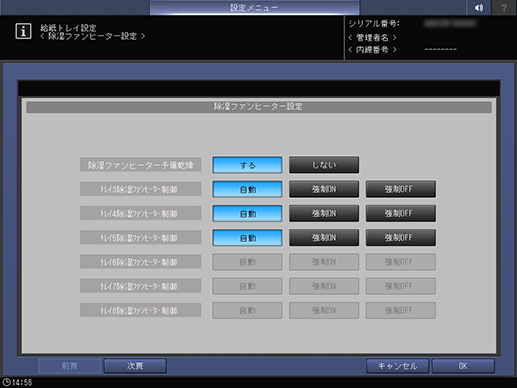517x388 pixels.
Task: Click the トレイ6除湿ファンヒーター制御 label
Action: (140, 262)
